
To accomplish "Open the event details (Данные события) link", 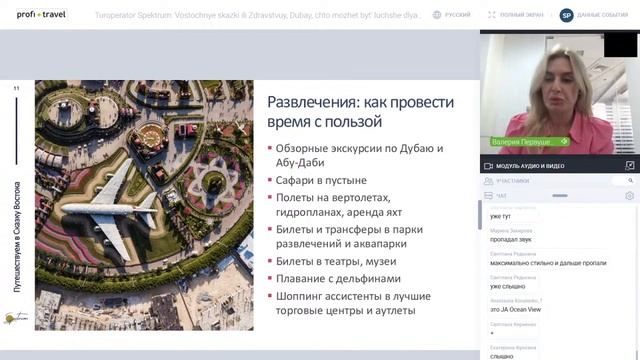I will pyautogui.click(x=602, y=15).
